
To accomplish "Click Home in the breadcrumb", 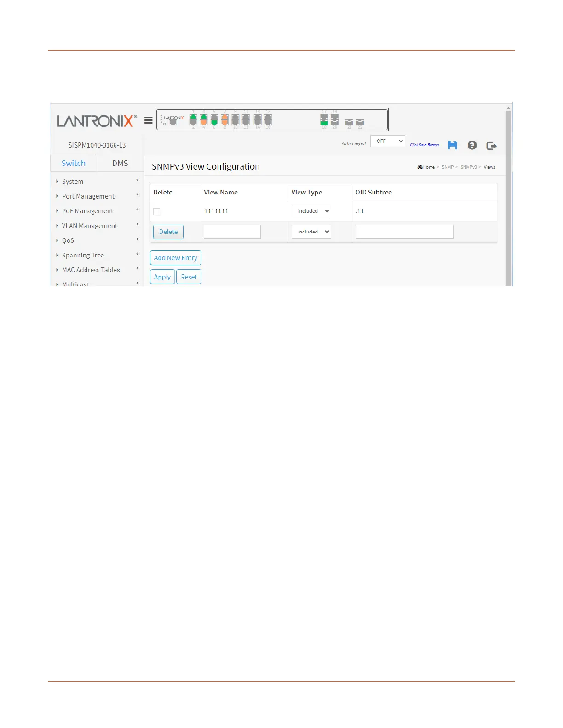I will (429, 167).
